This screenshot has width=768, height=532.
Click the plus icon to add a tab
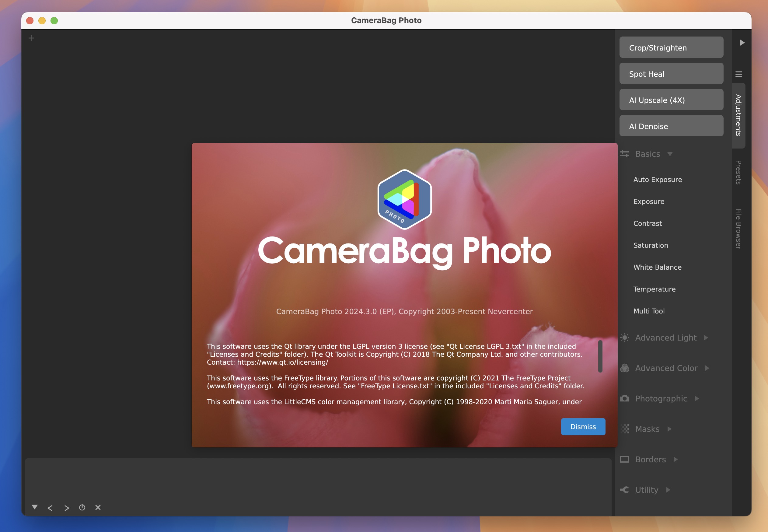click(31, 38)
